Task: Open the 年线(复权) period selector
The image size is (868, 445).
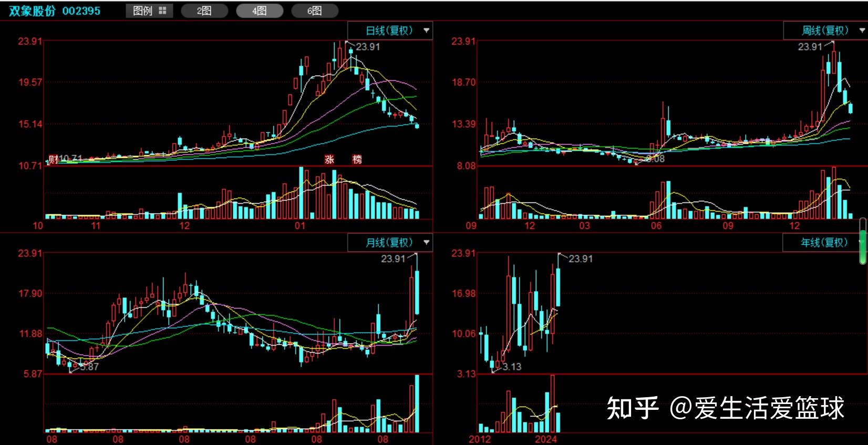Action: (x=824, y=243)
